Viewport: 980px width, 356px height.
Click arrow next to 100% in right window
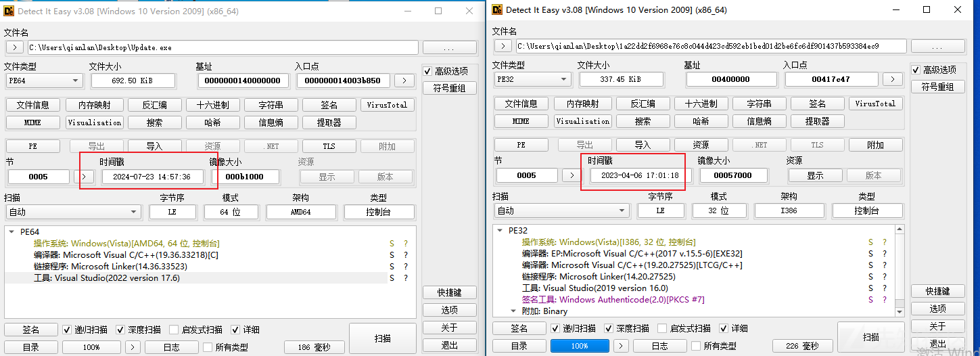(x=622, y=346)
